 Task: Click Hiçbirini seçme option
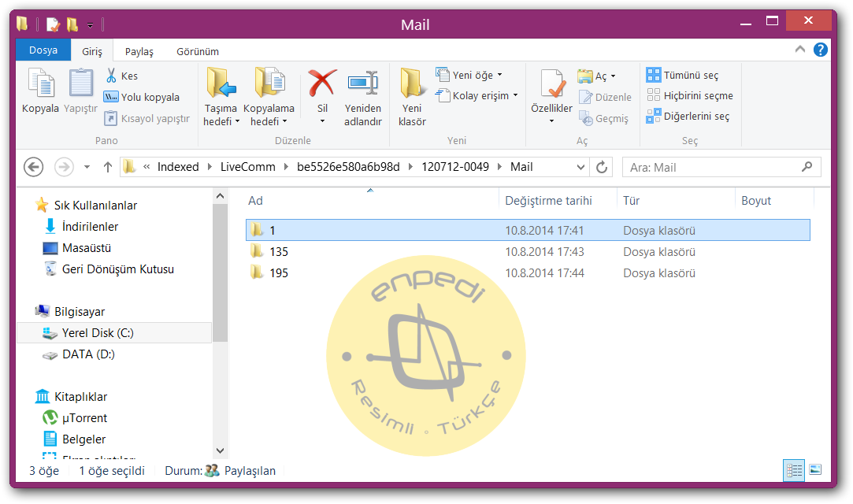(x=690, y=96)
